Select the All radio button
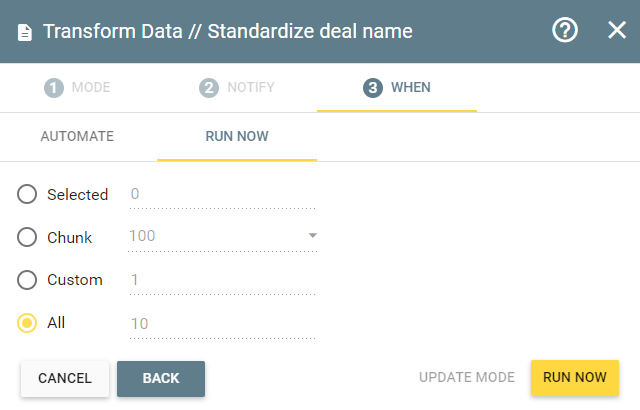The width and height of the screenshot is (640, 410). pyautogui.click(x=27, y=323)
